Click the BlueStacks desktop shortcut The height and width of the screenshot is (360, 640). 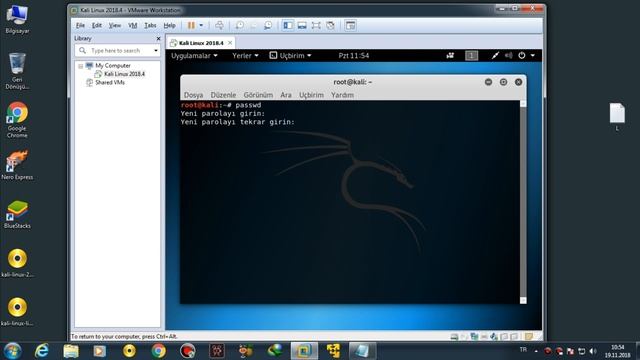click(17, 214)
